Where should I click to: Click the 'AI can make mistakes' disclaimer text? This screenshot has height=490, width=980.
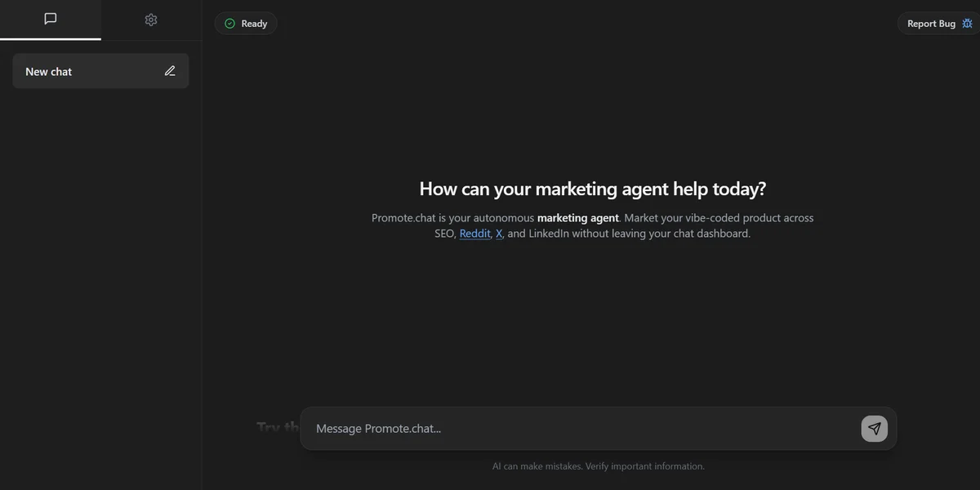click(x=599, y=466)
